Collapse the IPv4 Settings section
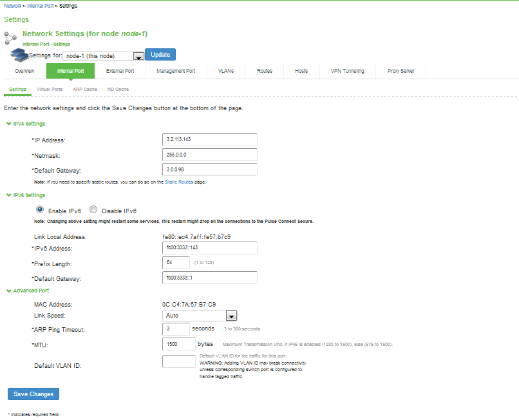This screenshot has height=420, width=519. coord(8,124)
